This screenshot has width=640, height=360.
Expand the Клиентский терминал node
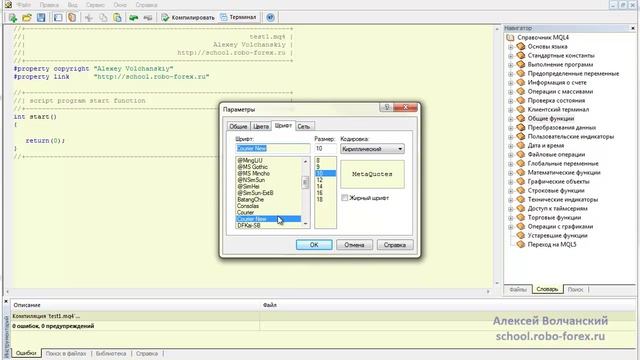510,110
